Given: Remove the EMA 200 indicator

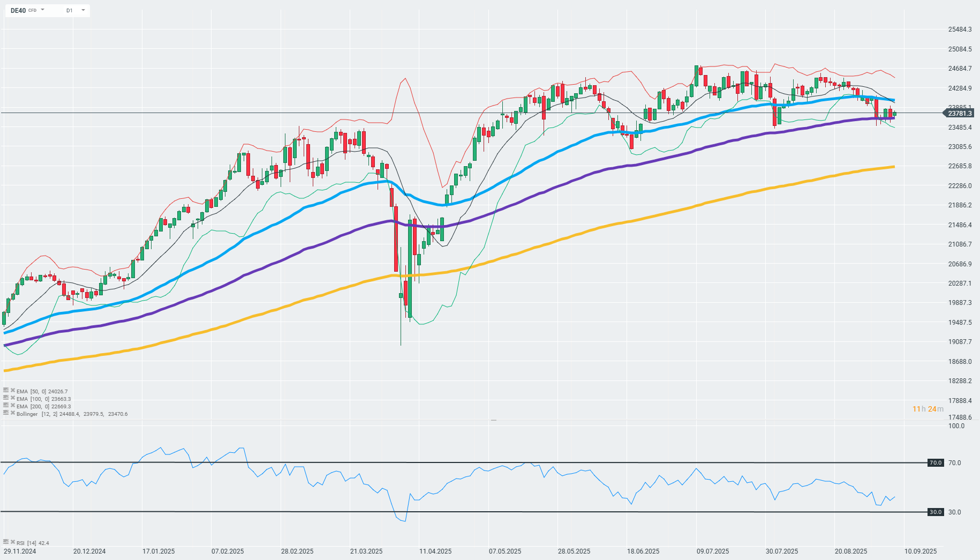Looking at the screenshot, I should pyautogui.click(x=12, y=406).
